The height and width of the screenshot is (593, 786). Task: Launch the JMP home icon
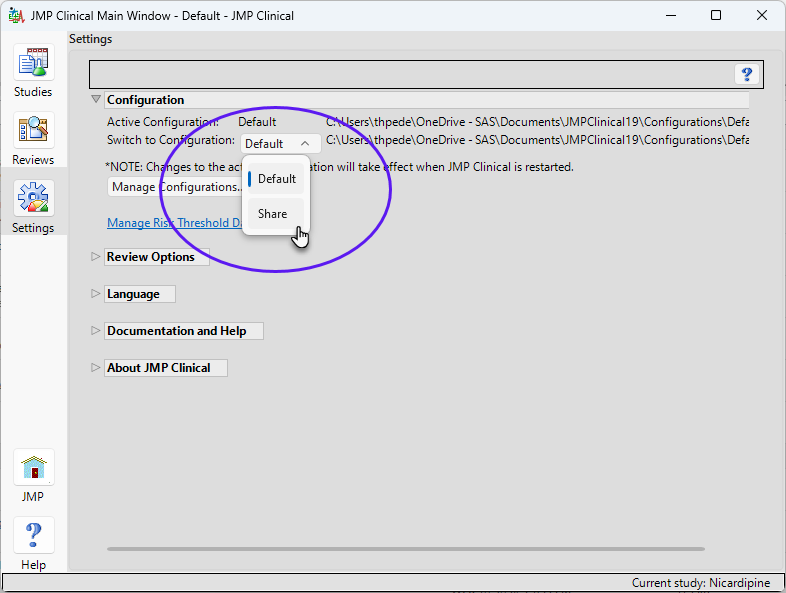tap(33, 467)
